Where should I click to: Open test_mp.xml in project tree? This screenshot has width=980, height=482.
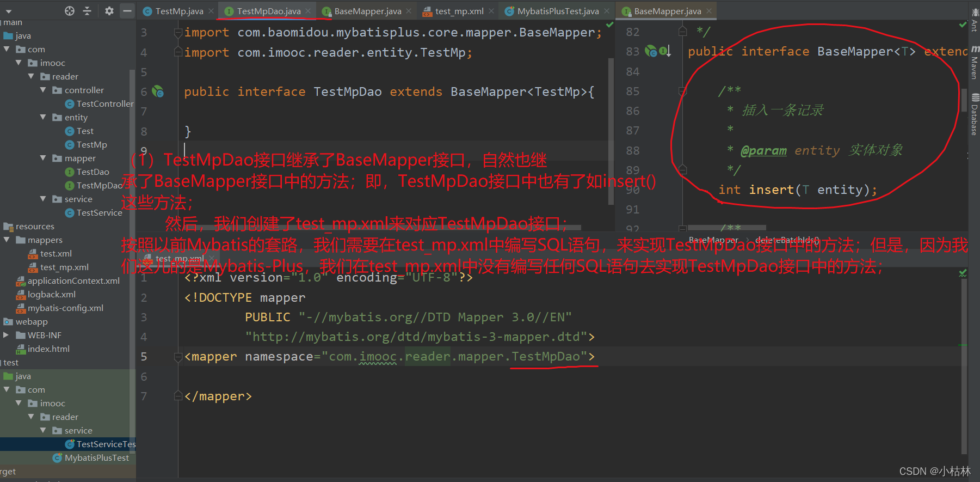pos(58,267)
